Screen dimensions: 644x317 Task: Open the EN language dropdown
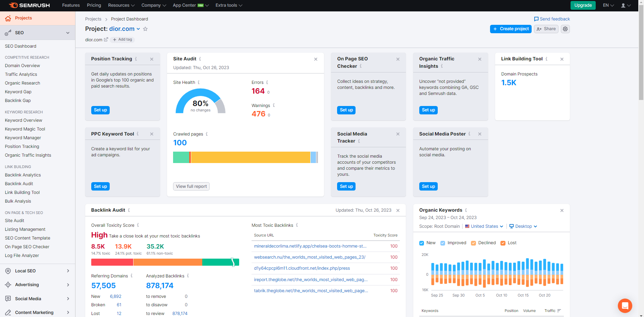click(x=608, y=5)
